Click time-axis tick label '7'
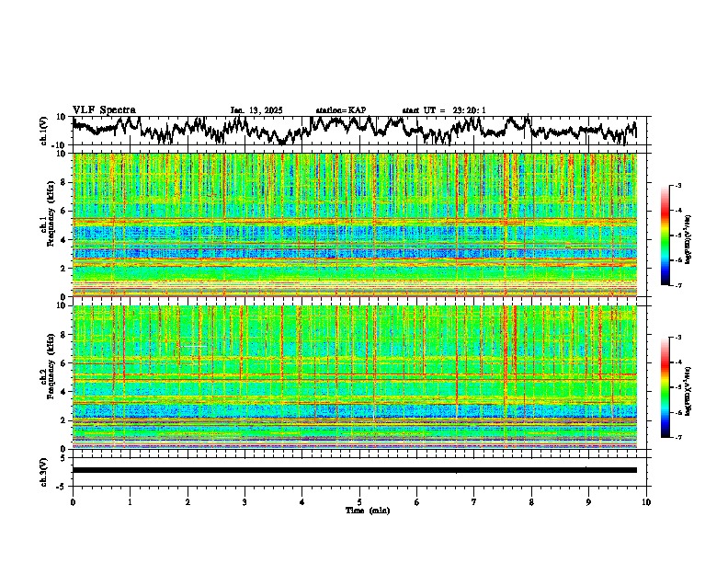 coord(474,502)
